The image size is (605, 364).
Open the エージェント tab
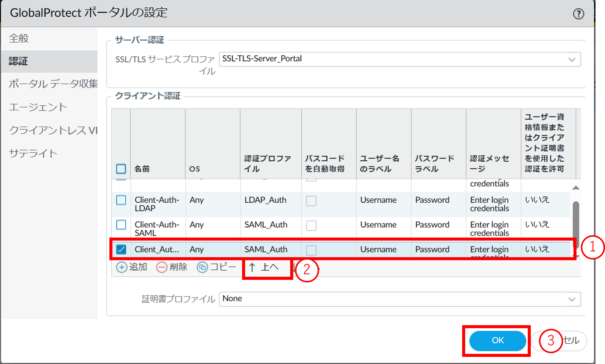tap(38, 107)
